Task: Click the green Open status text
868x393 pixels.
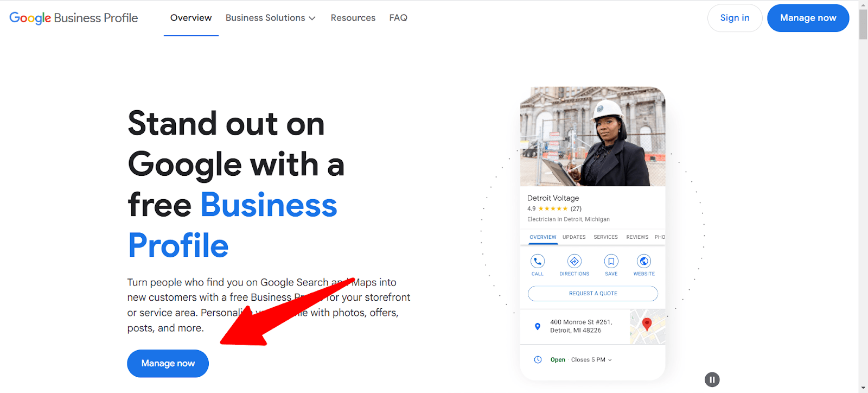Action: coord(558,360)
